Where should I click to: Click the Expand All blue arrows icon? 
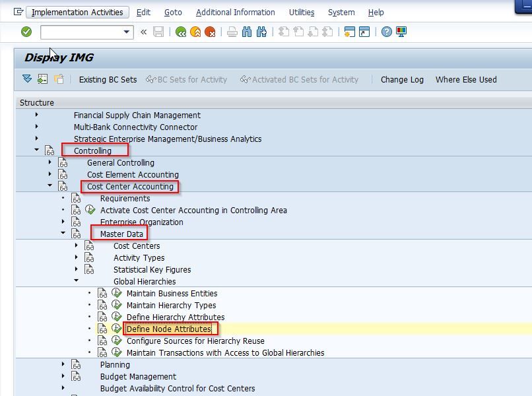(x=27, y=79)
